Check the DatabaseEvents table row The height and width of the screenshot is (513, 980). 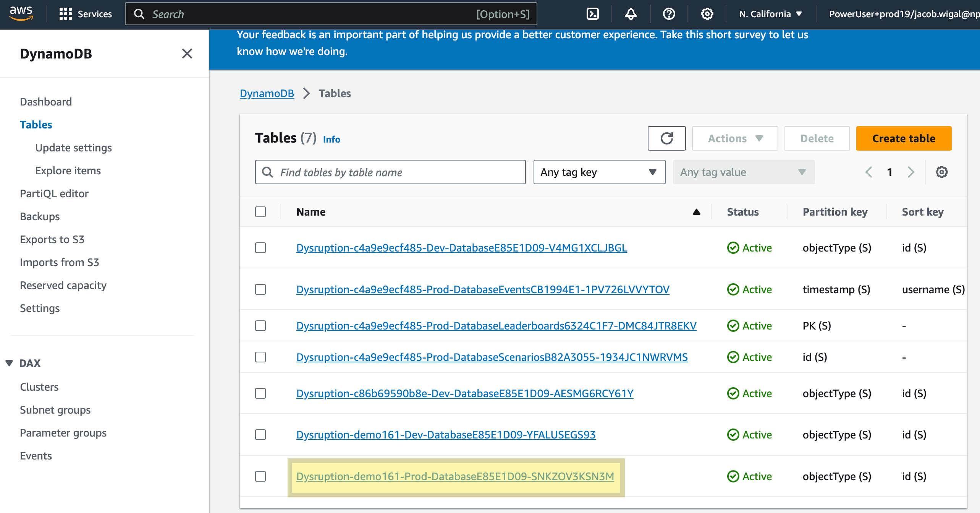[x=260, y=289]
